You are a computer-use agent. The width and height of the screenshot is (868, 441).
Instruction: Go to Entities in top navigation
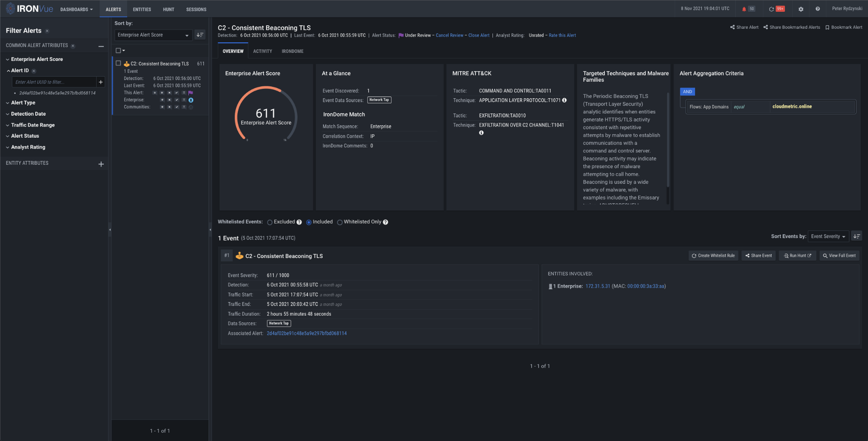142,9
